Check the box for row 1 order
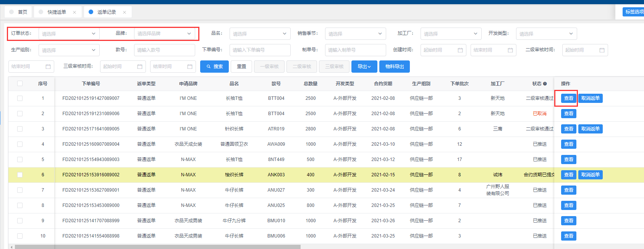The image size is (644, 249). 20,98
